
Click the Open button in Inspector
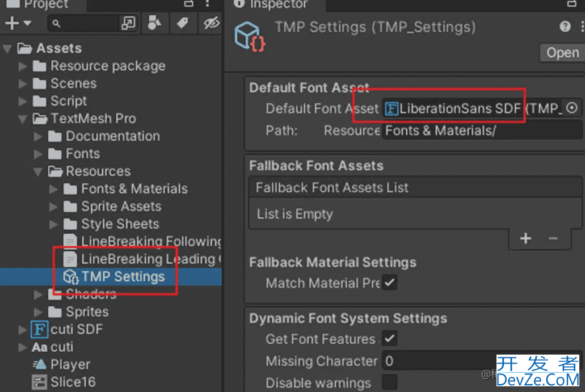coord(562,53)
